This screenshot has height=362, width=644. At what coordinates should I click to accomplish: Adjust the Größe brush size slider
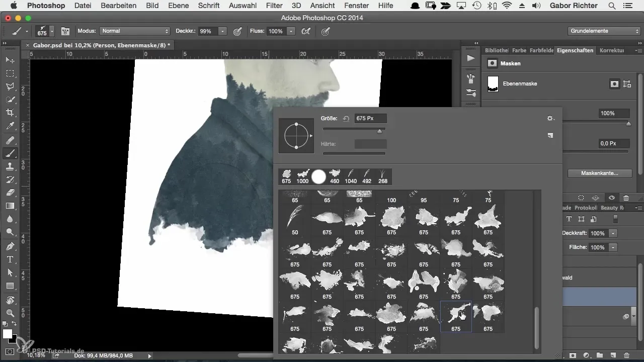point(380,131)
